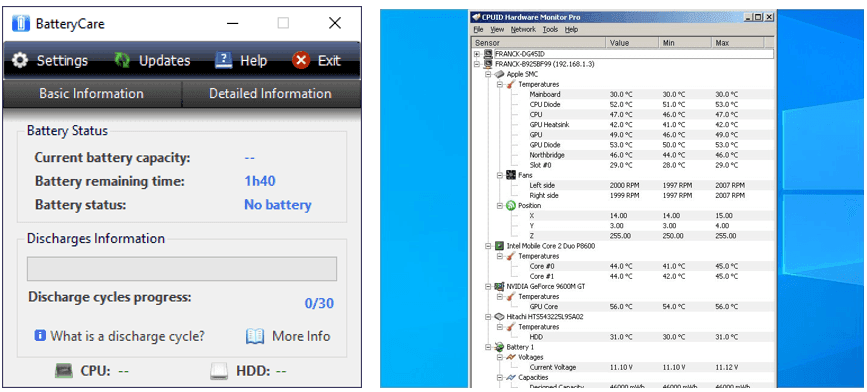
Task: Collapse the FRANCK-B925BF99 node
Action: [477, 64]
